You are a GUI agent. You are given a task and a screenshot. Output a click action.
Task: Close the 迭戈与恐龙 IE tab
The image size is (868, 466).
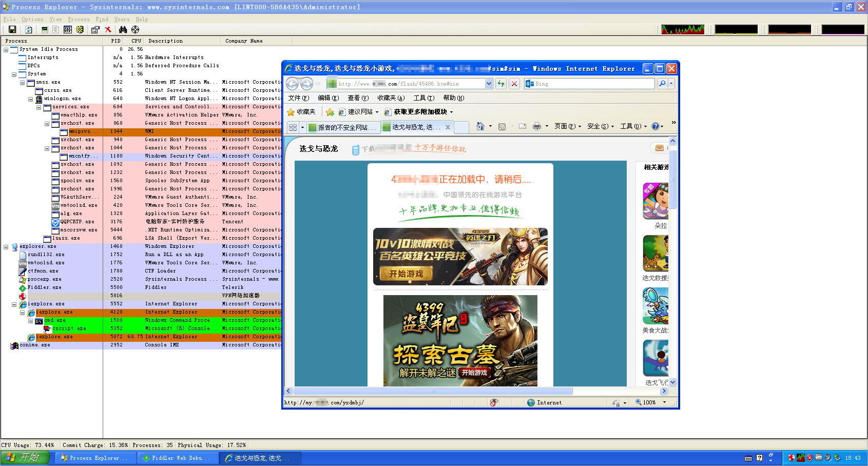pos(448,127)
